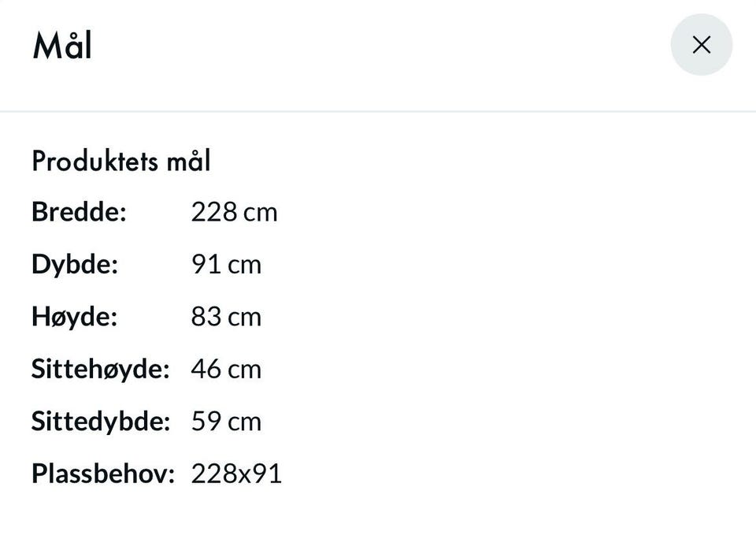This screenshot has height=543, width=756.
Task: Click the Mål dialog title
Action: (x=62, y=46)
